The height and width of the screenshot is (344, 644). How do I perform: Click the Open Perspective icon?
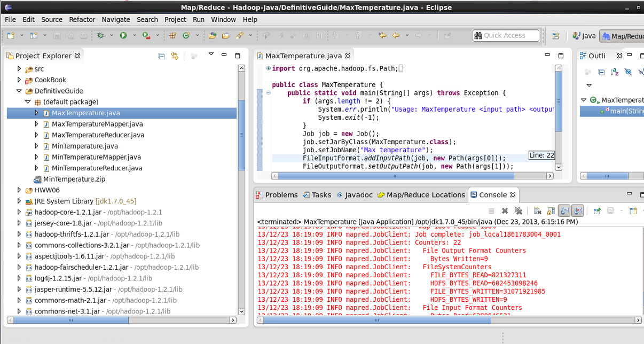tap(556, 36)
